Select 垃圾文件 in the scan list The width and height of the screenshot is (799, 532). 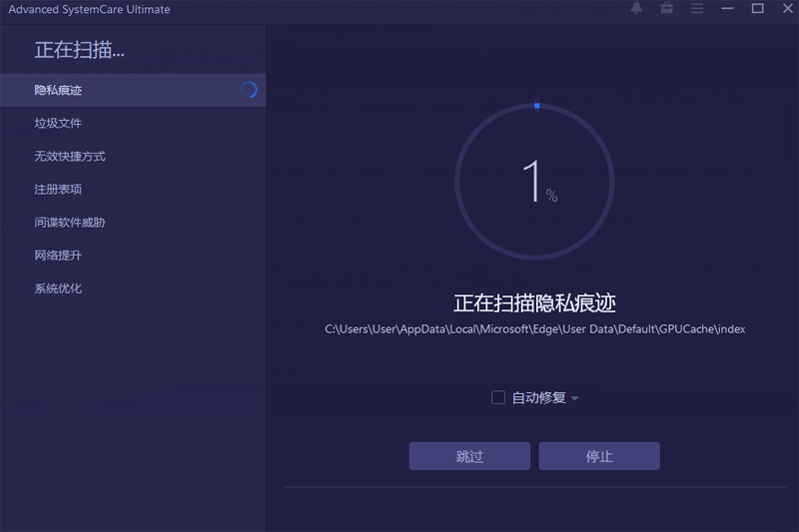(x=133, y=123)
